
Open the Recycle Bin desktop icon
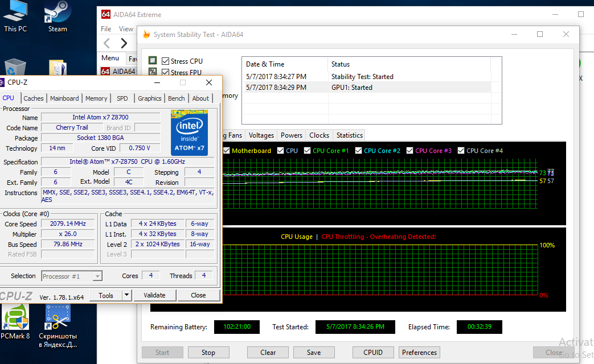click(15, 67)
